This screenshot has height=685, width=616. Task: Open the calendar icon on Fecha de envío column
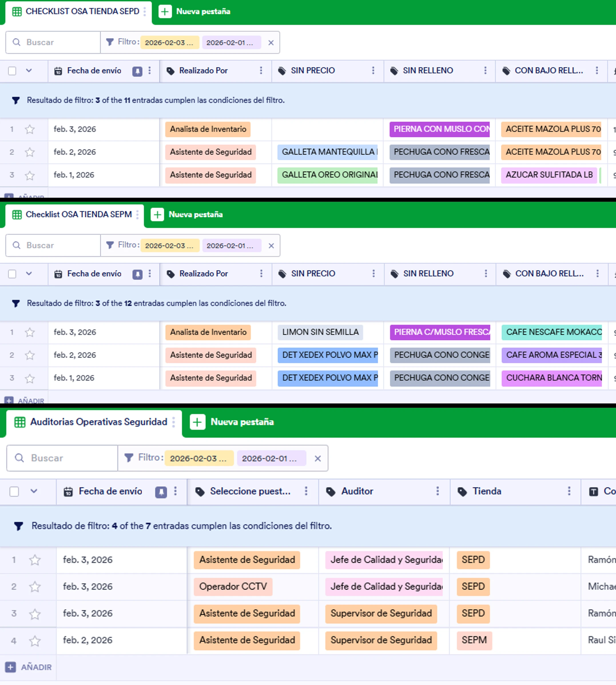59,71
